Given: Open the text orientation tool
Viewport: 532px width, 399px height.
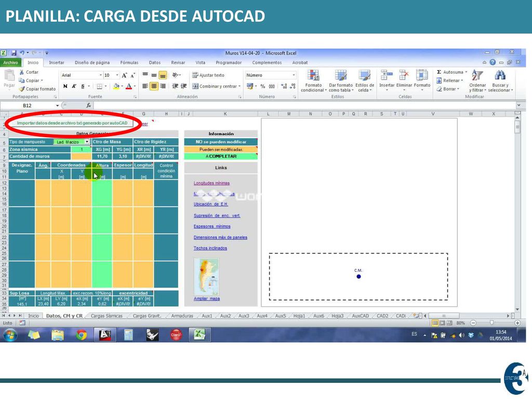Looking at the screenshot, I should [x=176, y=75].
